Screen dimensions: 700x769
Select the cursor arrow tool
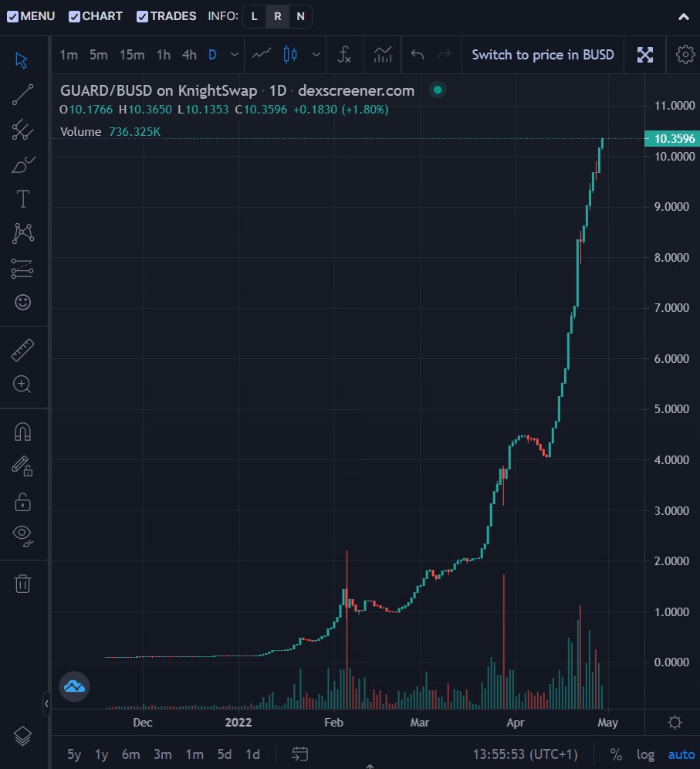pyautogui.click(x=22, y=60)
